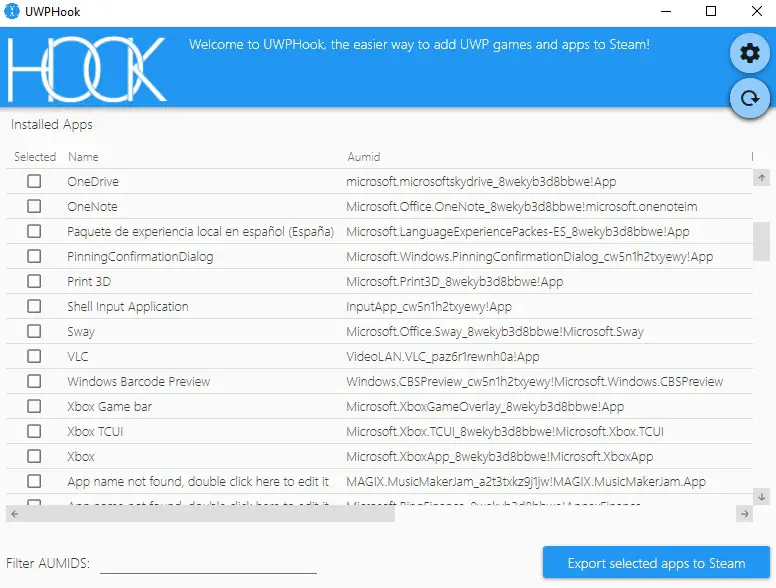The width and height of the screenshot is (776, 588).
Task: Click Xbox Game bar name
Action: coord(109,406)
